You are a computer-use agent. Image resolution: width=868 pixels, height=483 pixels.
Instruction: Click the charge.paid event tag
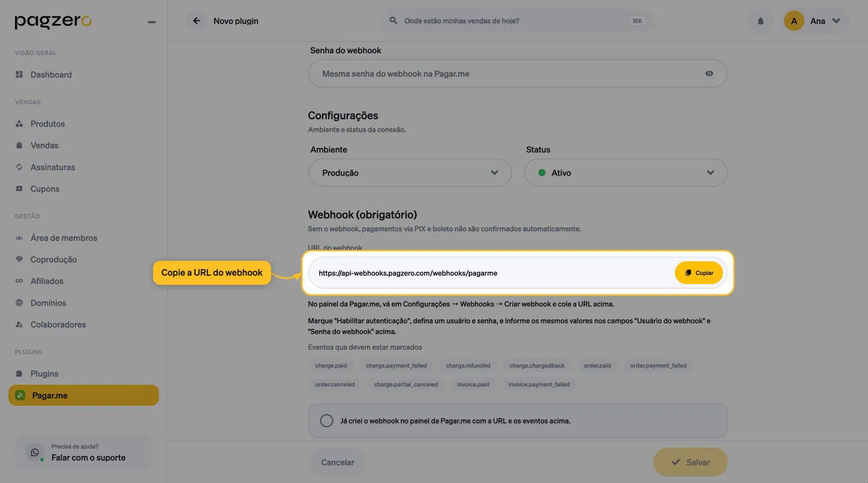[x=331, y=366]
